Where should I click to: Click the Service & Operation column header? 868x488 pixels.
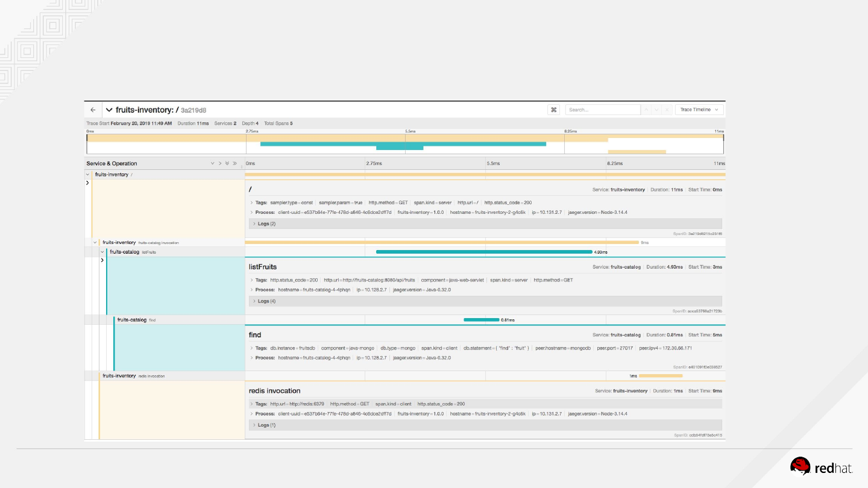tap(112, 163)
